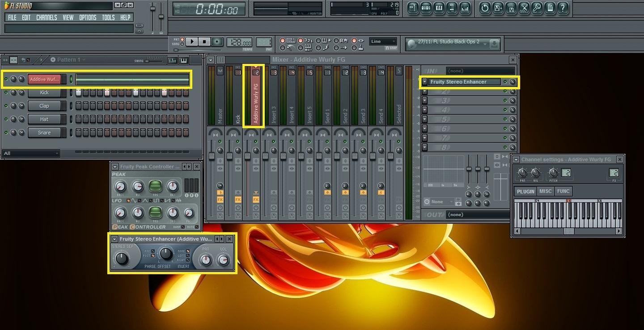This screenshot has height=330, width=644.
Task: Open the TOOLS menu
Action: 108,17
